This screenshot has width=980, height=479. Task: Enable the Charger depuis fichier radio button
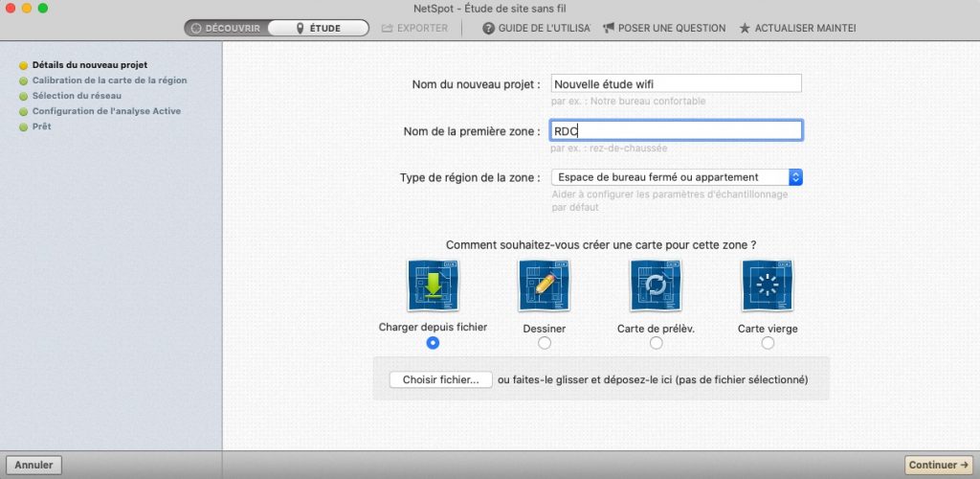[433, 343]
